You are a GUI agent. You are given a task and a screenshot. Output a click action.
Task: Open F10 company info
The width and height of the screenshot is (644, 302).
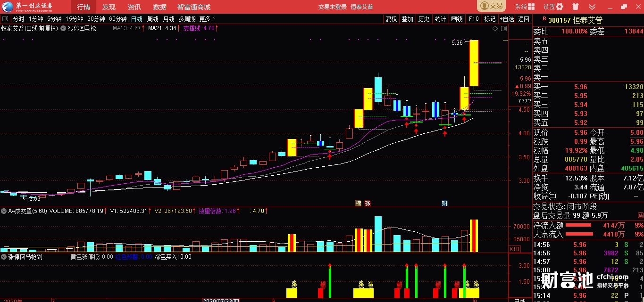pos(474,19)
